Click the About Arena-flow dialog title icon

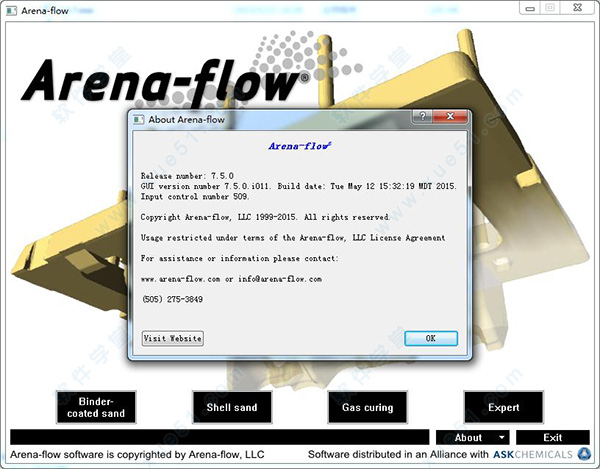click(x=138, y=120)
